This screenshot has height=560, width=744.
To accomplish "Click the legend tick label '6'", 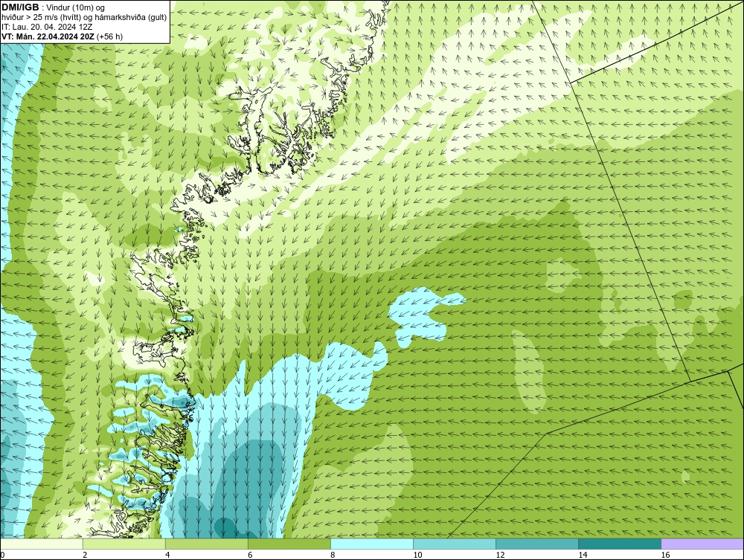I will [250, 555].
